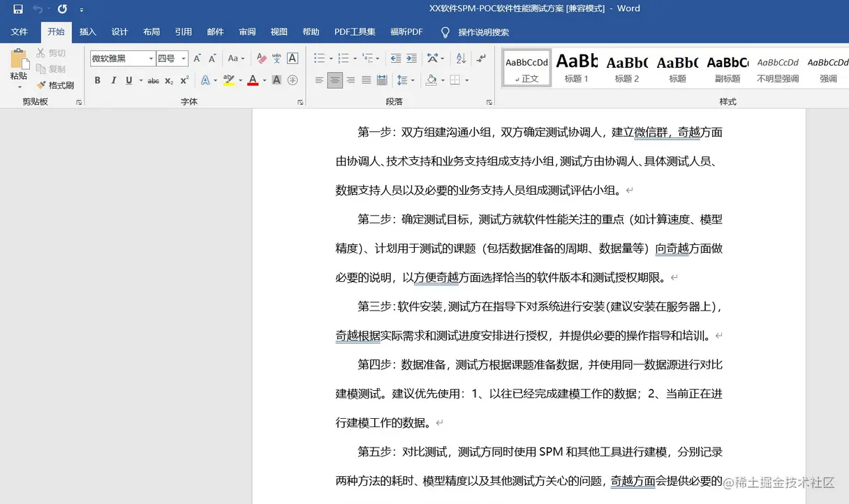
Task: Switch to the 布局 (Layout) tab
Action: tap(152, 32)
